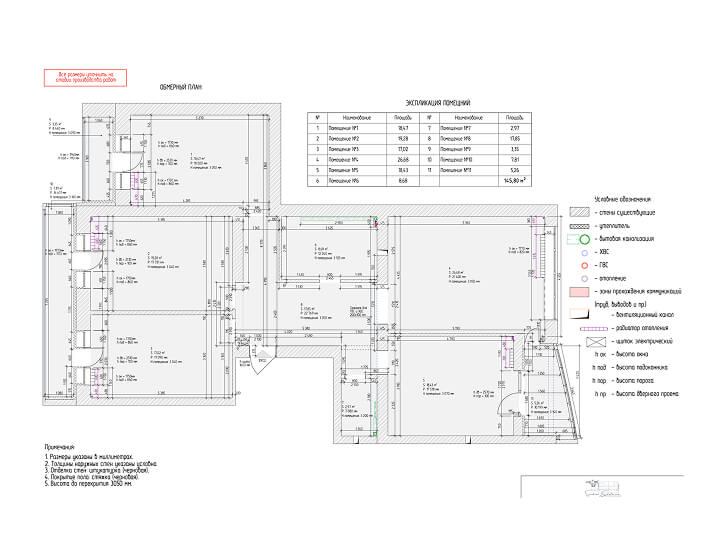Select the grey heating circle legend symbol
Viewport: 720px width, 560px height.
coord(585,278)
